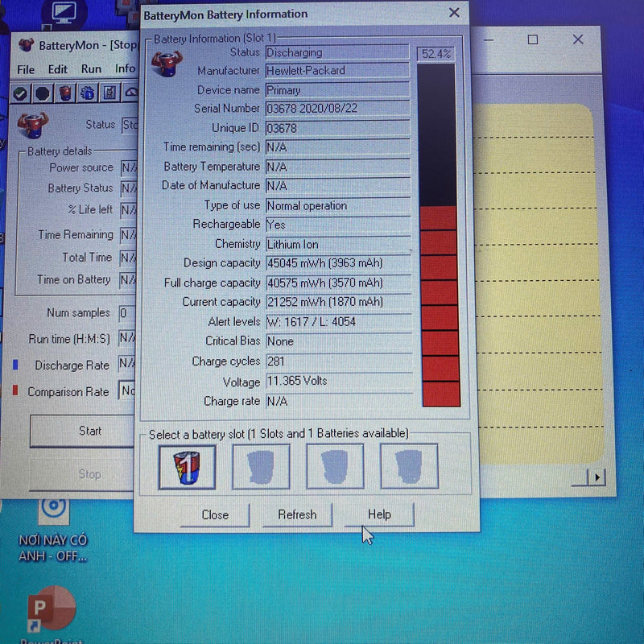Open the Edit menu in BatteryMon
The width and height of the screenshot is (644, 644).
[x=57, y=69]
